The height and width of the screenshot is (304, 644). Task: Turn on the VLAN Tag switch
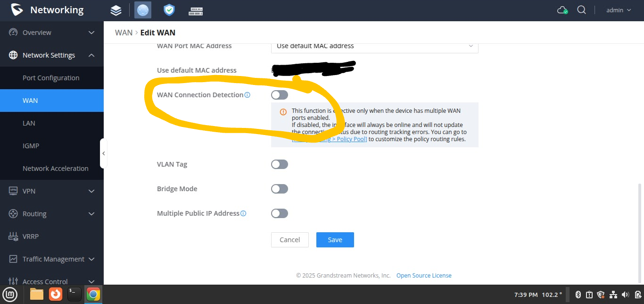pos(280,164)
